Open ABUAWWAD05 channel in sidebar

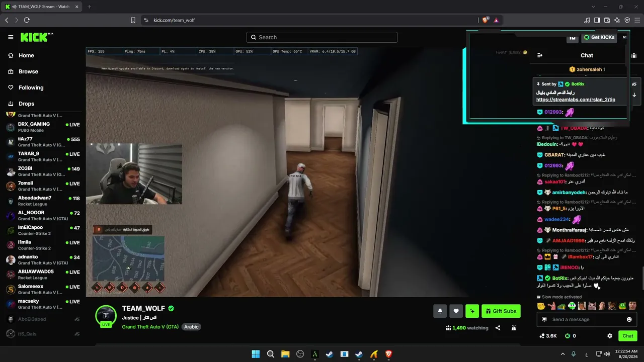click(x=43, y=275)
